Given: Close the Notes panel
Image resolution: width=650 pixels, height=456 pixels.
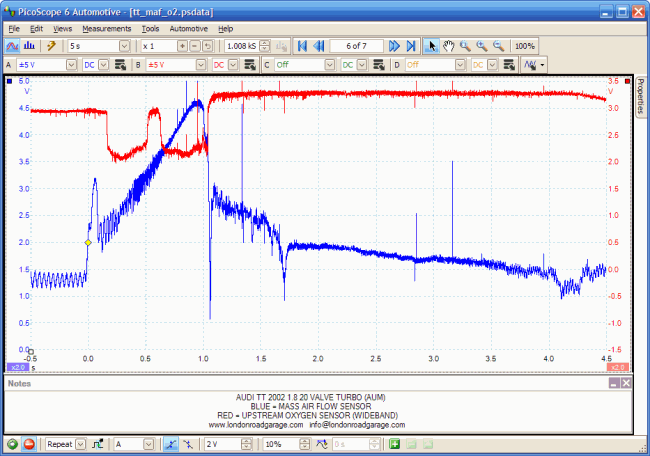Looking at the screenshot, I should pos(626,383).
